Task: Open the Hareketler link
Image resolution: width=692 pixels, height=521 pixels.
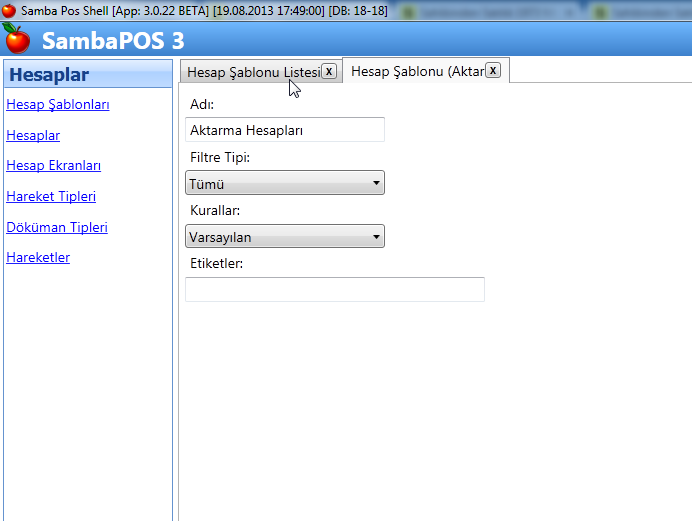Action: pos(38,257)
